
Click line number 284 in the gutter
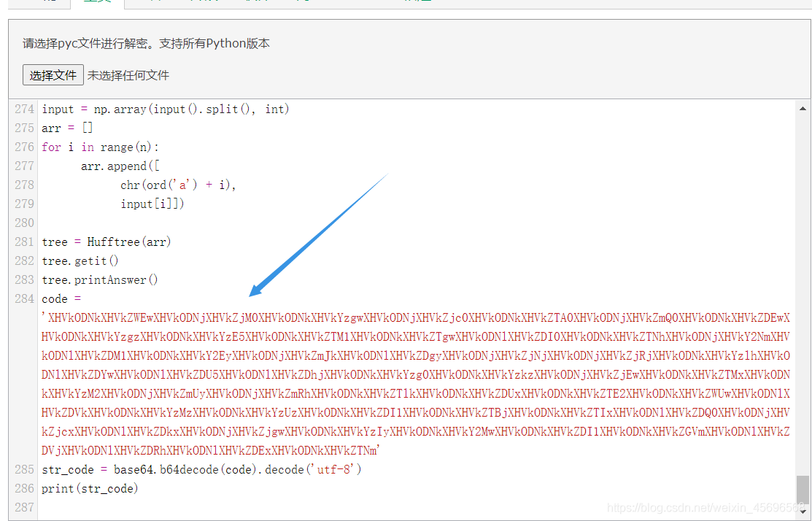(24, 299)
